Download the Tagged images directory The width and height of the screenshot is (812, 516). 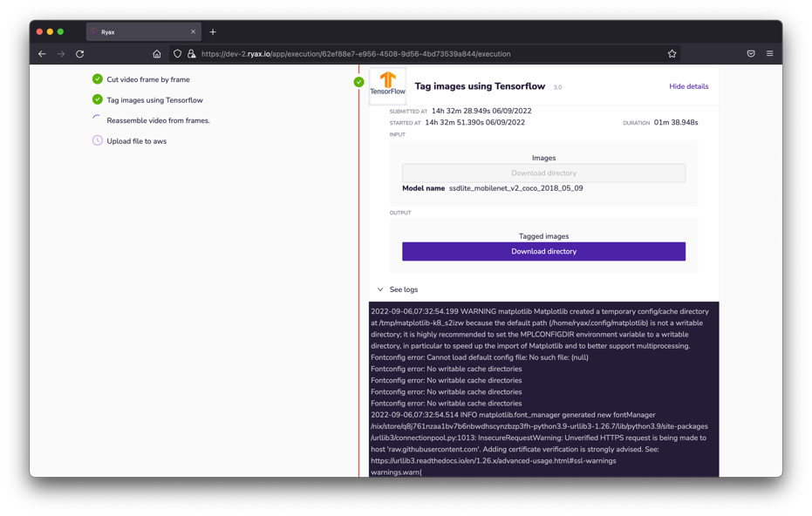tap(543, 251)
